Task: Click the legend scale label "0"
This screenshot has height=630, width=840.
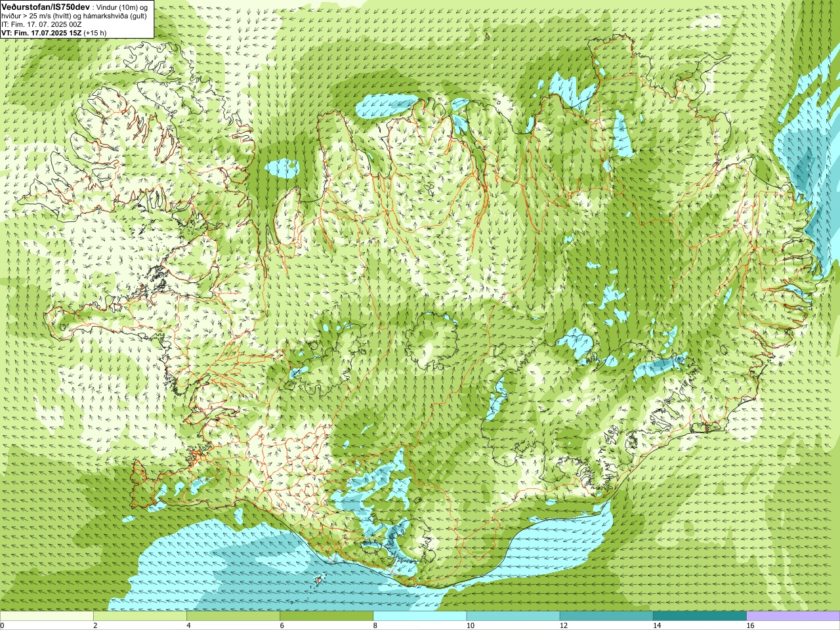Action: [x=3, y=625]
